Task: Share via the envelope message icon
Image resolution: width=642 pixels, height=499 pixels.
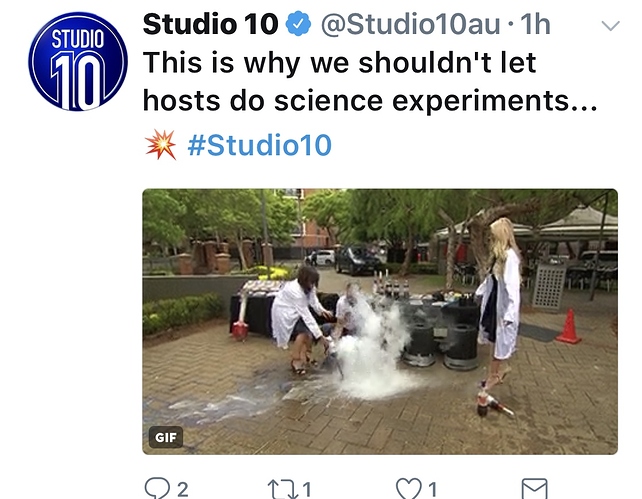Action: [535, 489]
